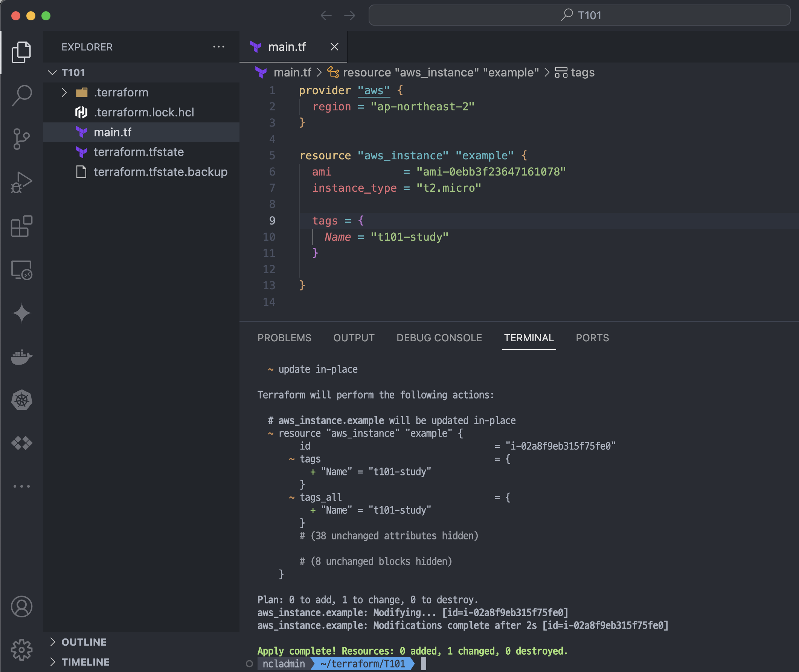This screenshot has width=799, height=672.
Task: Collapse the T101 project folder
Action: click(x=53, y=72)
